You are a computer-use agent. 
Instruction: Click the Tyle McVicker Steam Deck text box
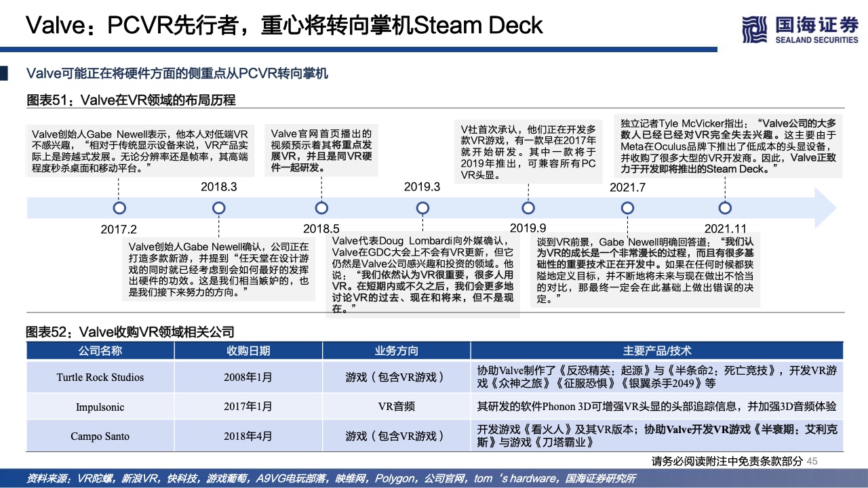729,146
